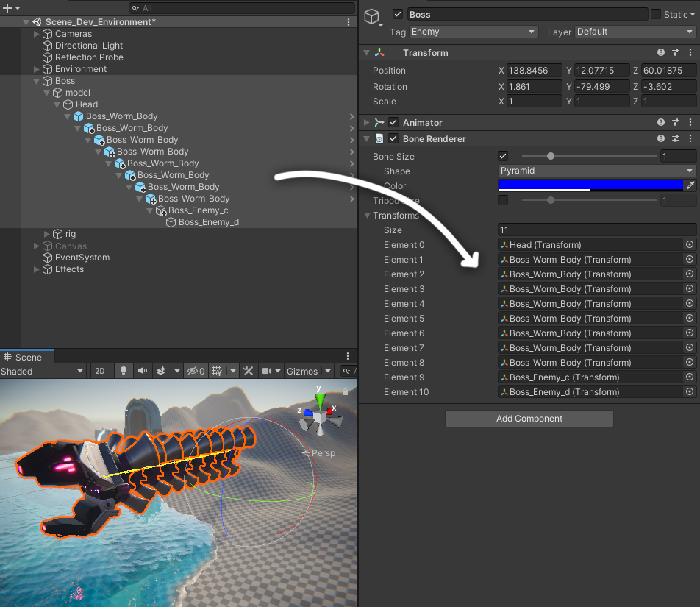700x607 pixels.
Task: Expand the Cameras object in hierarchy
Action: point(37,34)
